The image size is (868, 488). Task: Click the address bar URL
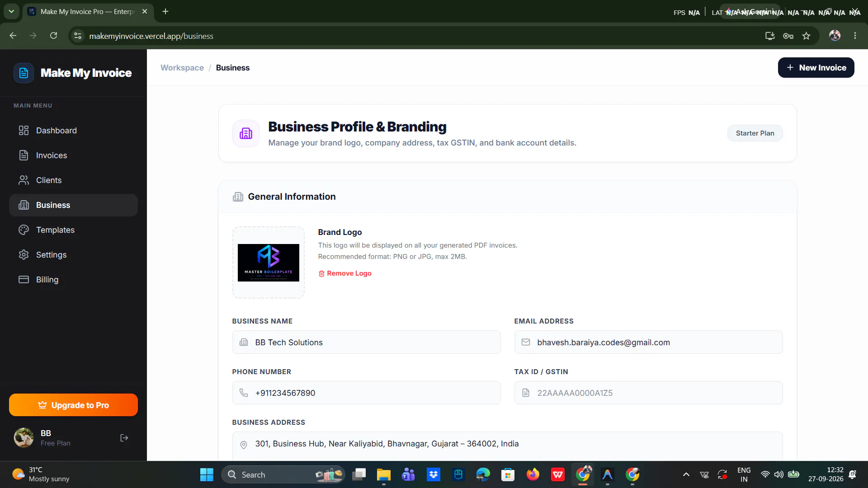click(151, 36)
